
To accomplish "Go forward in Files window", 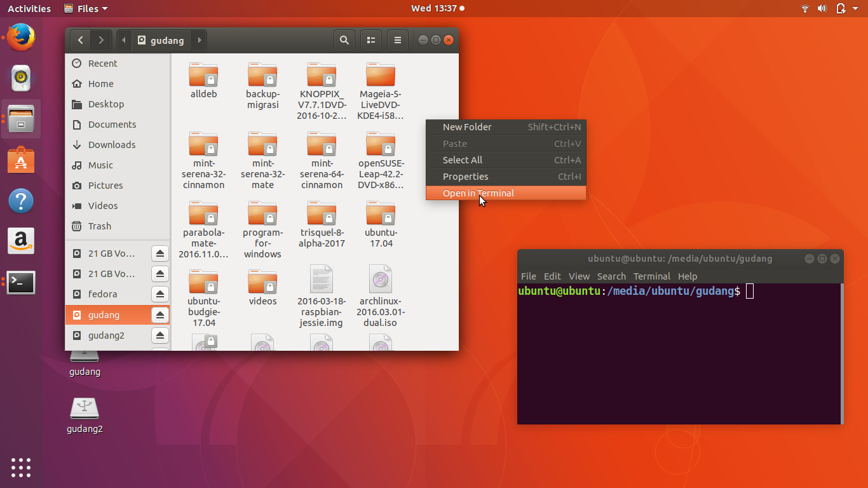I will [x=101, y=40].
